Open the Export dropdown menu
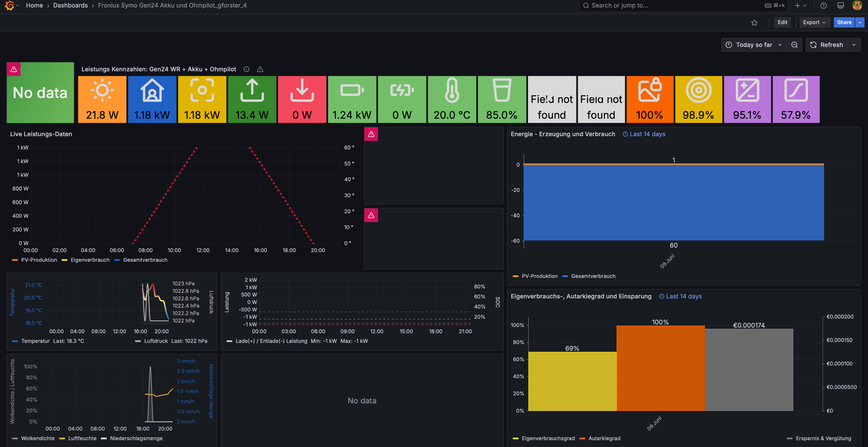This screenshot has width=868, height=447. tap(814, 22)
